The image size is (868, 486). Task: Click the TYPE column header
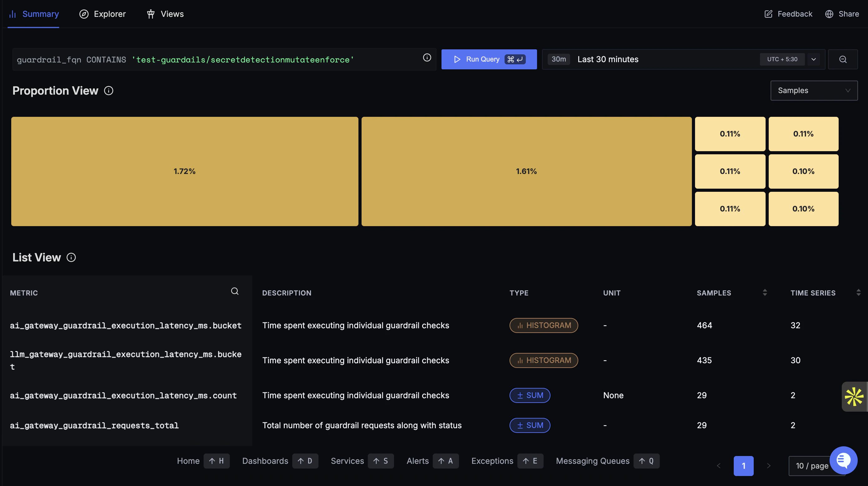click(519, 293)
